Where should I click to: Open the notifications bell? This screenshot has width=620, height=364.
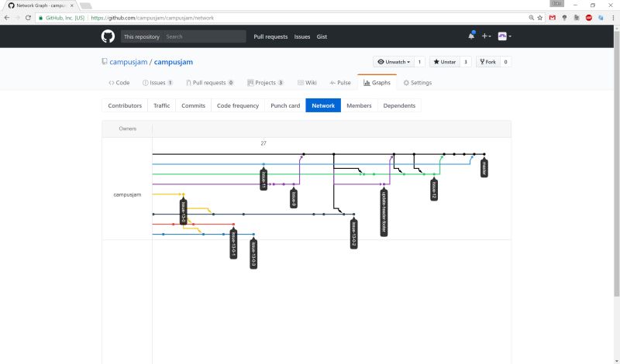coord(471,36)
